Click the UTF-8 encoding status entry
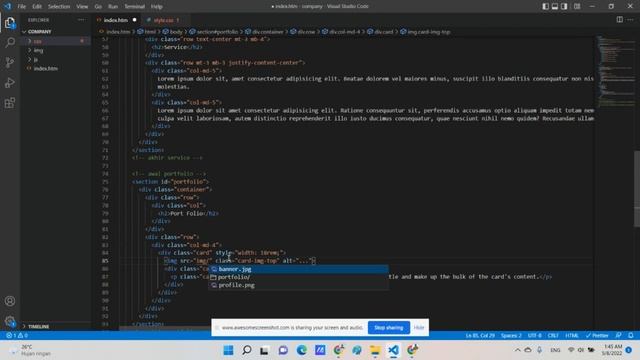The image size is (640, 360). tap(534, 336)
